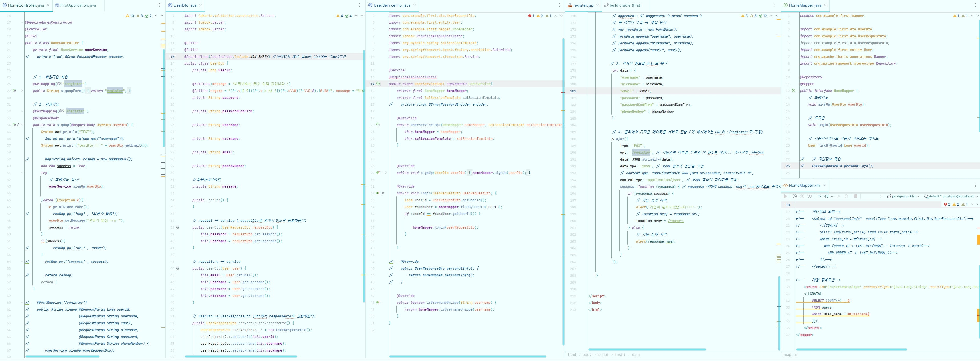
Task: Open default 1 [postgres@localhost] session dropdown
Action: tap(951, 196)
